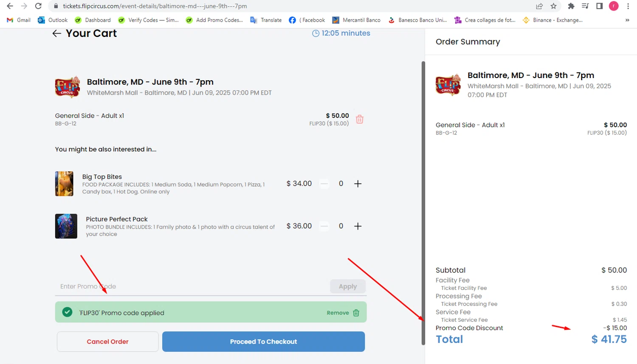
Task: Click the green promo applied checkmark icon
Action: [x=67, y=312]
